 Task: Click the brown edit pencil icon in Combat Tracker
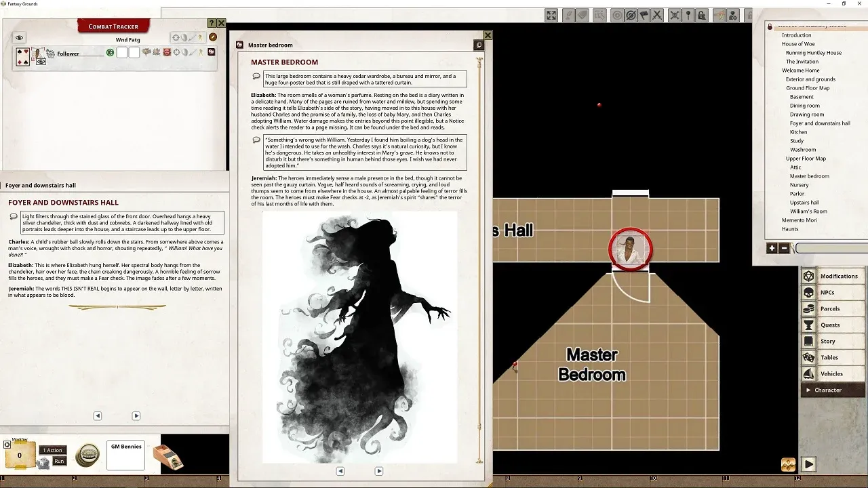pyautogui.click(x=212, y=37)
